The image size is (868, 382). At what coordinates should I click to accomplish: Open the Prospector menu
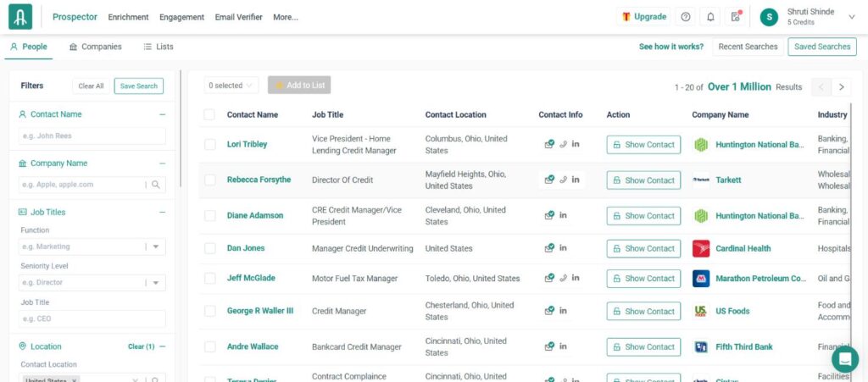75,17
